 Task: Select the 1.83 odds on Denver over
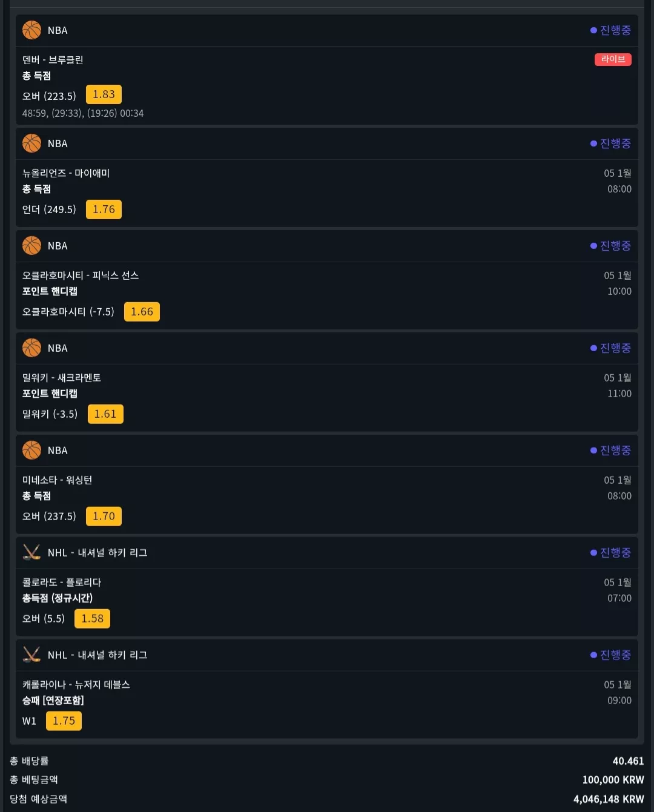[x=104, y=94]
